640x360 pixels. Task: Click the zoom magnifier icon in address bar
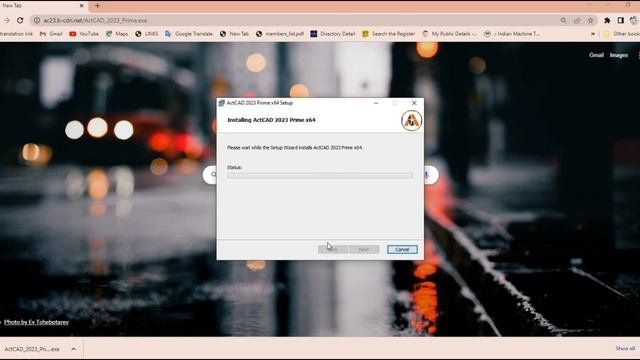point(563,20)
